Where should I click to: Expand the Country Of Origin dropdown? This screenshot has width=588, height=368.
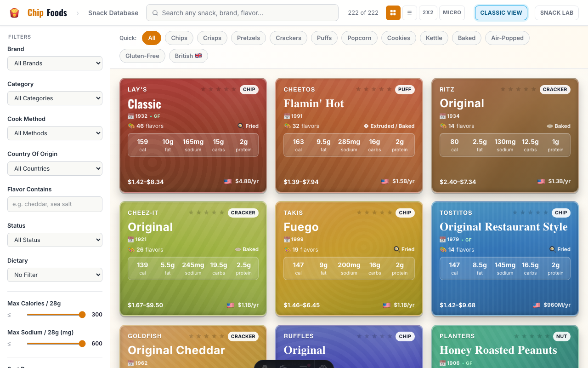[55, 168]
